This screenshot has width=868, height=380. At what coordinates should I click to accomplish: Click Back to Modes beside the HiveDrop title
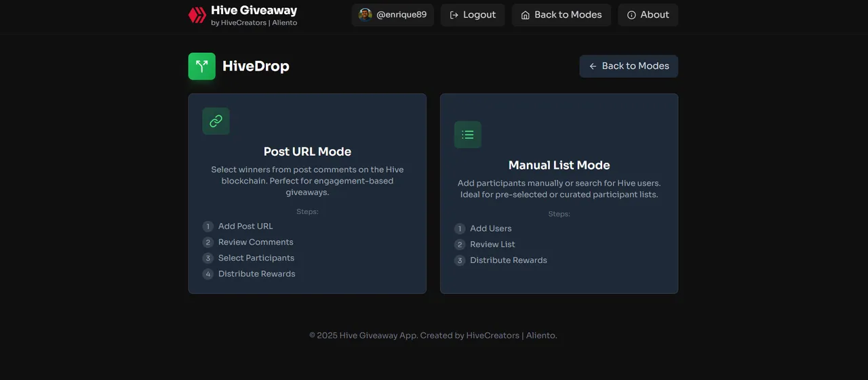(x=629, y=66)
